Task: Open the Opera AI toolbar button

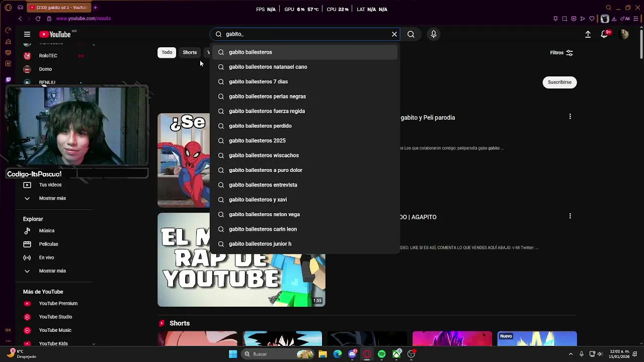Action: pos(625,19)
